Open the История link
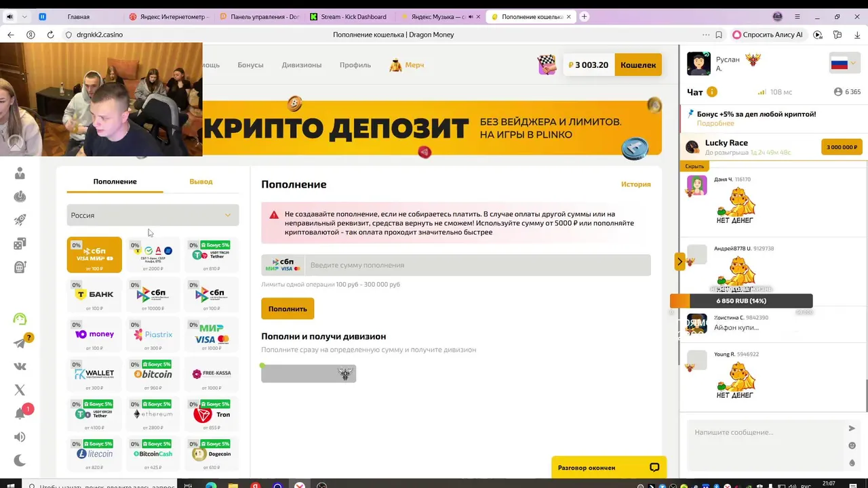The width and height of the screenshot is (868, 488). pos(636,184)
